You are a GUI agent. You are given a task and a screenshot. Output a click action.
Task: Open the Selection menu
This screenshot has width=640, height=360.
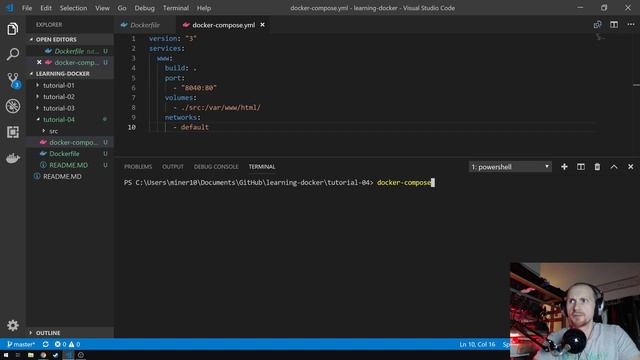[x=73, y=8]
